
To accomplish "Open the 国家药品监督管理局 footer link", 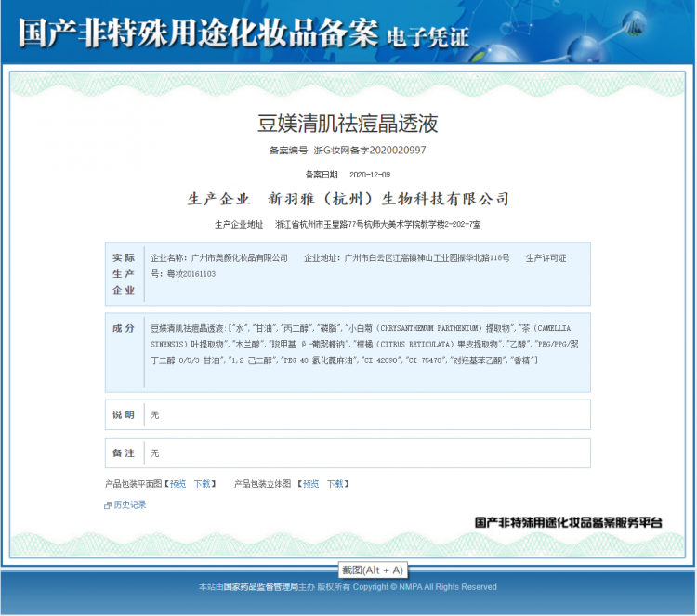I will (x=260, y=587).
